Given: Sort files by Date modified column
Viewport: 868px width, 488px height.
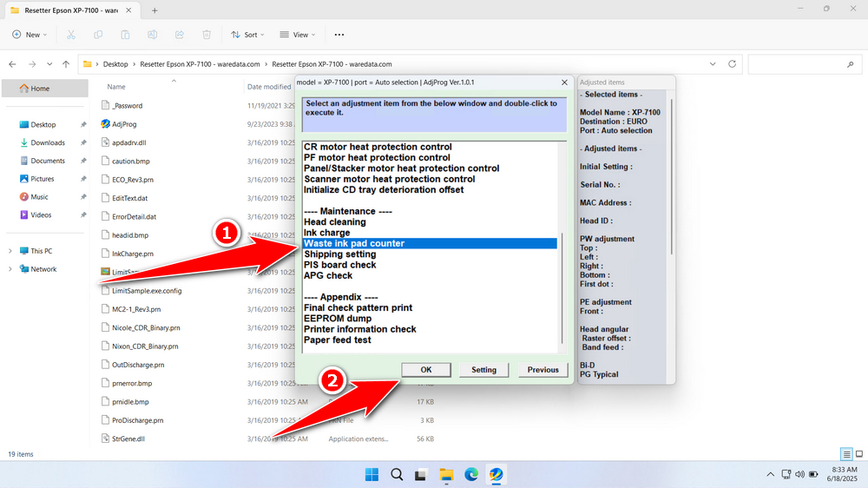Looking at the screenshot, I should click(x=269, y=87).
